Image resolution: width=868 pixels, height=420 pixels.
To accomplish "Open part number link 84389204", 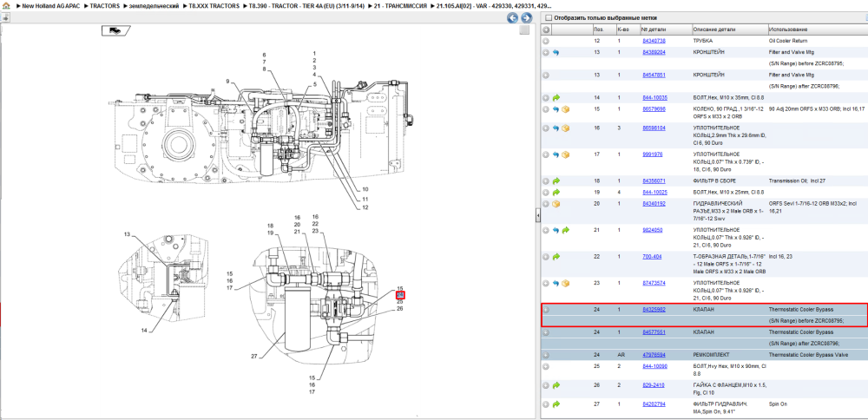I will point(654,52).
